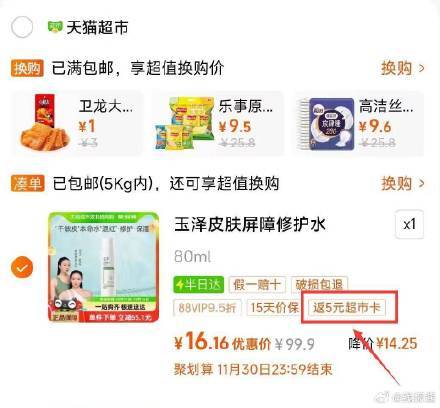Open 换购 link beside 已包邮(5Kg内) banner
The height and width of the screenshot is (408, 440).
tap(403, 183)
